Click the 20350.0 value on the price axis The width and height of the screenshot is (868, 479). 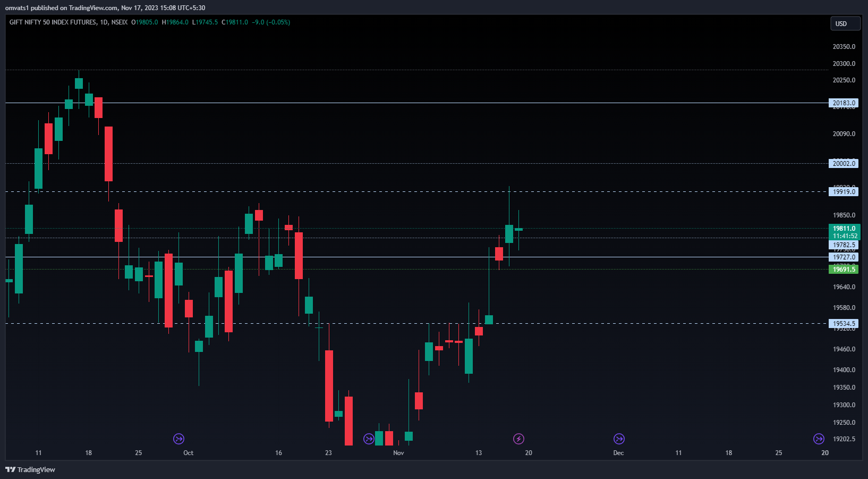pyautogui.click(x=844, y=47)
